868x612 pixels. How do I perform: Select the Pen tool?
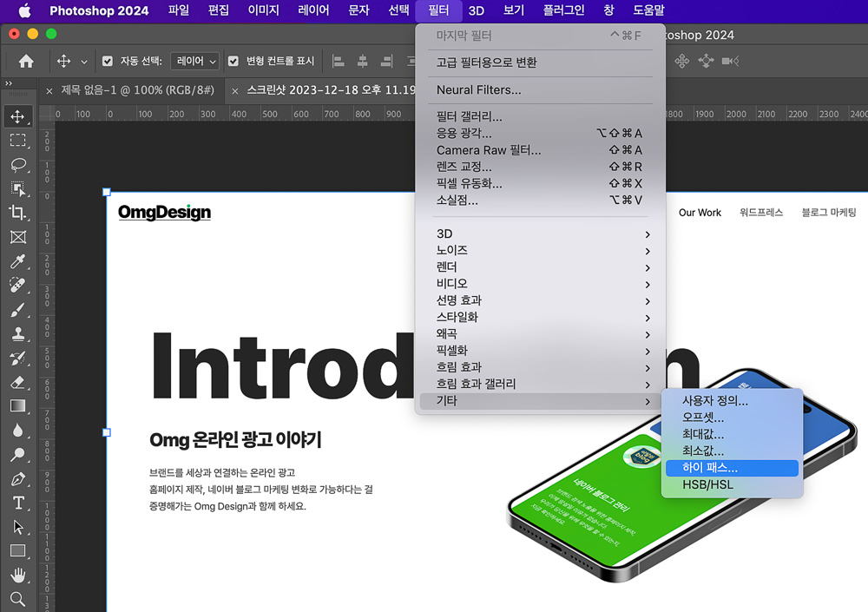point(17,479)
